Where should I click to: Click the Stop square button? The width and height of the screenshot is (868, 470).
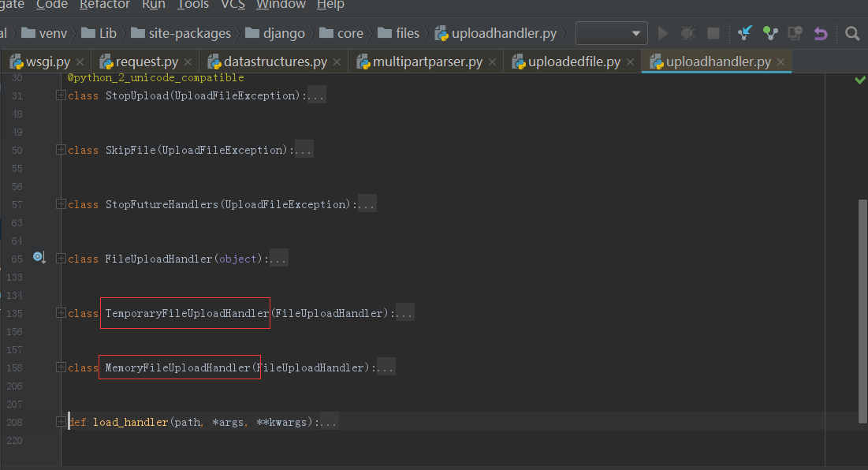(x=713, y=33)
